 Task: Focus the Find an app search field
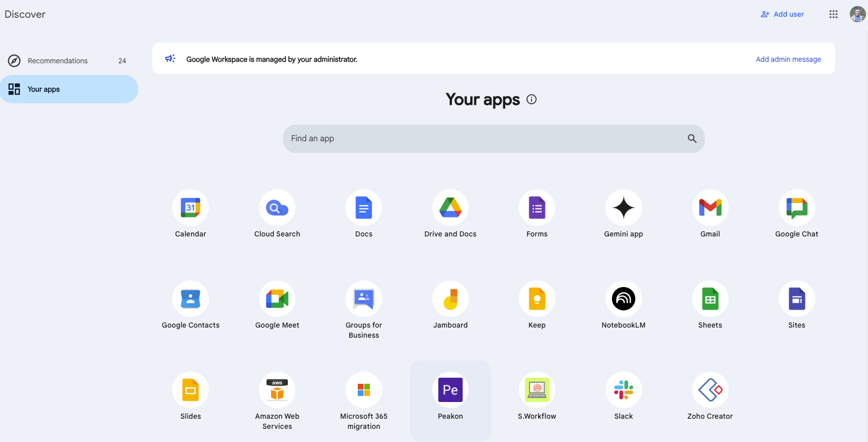(494, 139)
